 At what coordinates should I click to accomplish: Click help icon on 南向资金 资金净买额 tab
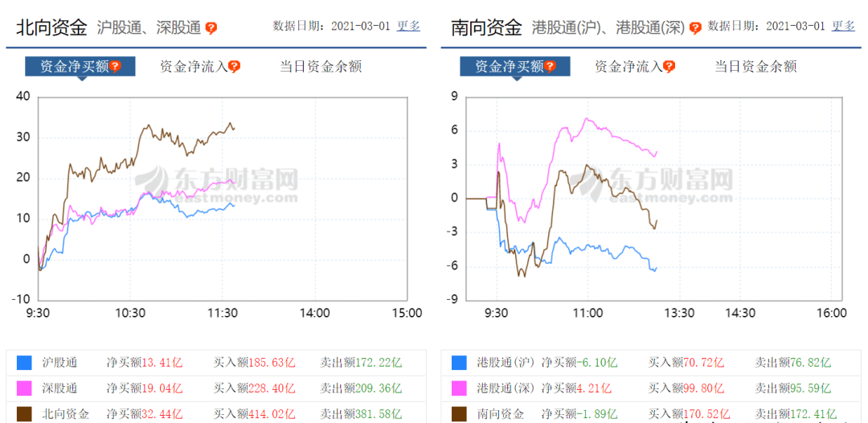tap(550, 67)
